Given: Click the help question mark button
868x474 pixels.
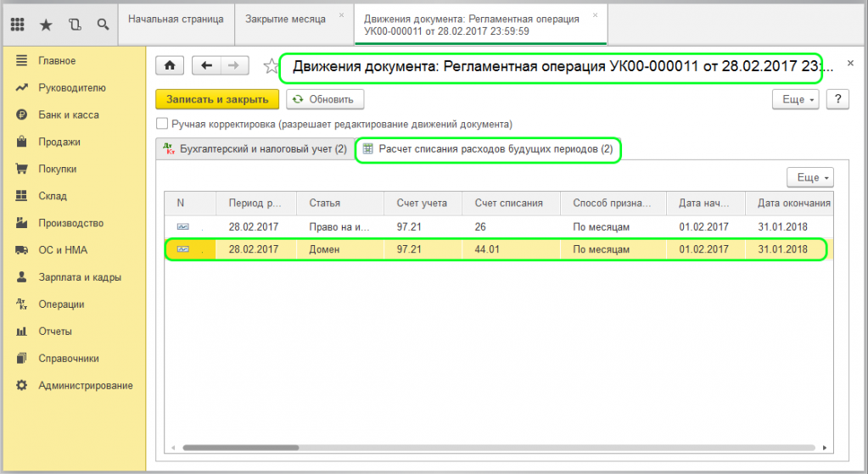Looking at the screenshot, I should click(837, 99).
